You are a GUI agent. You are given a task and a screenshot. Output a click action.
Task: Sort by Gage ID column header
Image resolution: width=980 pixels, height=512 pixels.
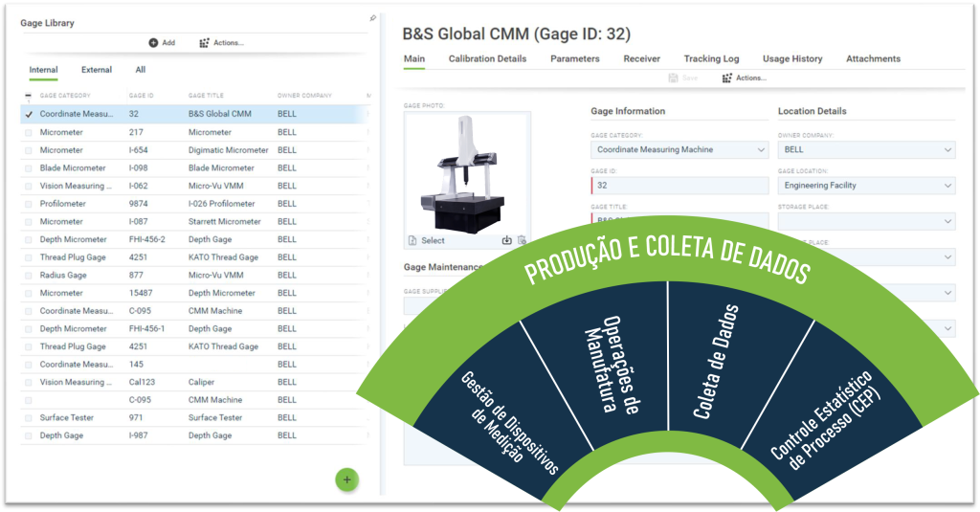coord(142,96)
